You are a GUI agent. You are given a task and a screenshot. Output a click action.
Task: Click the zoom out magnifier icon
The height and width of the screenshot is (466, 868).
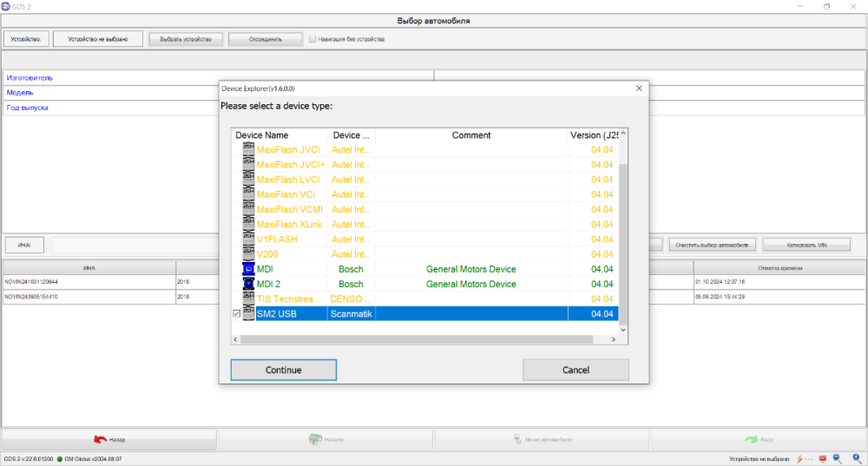[837, 459]
